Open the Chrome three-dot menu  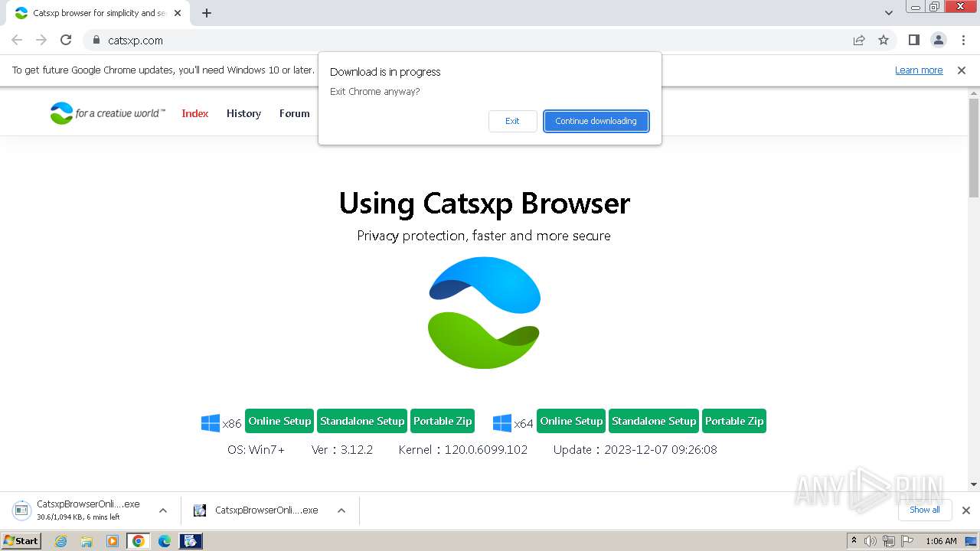pyautogui.click(x=963, y=40)
